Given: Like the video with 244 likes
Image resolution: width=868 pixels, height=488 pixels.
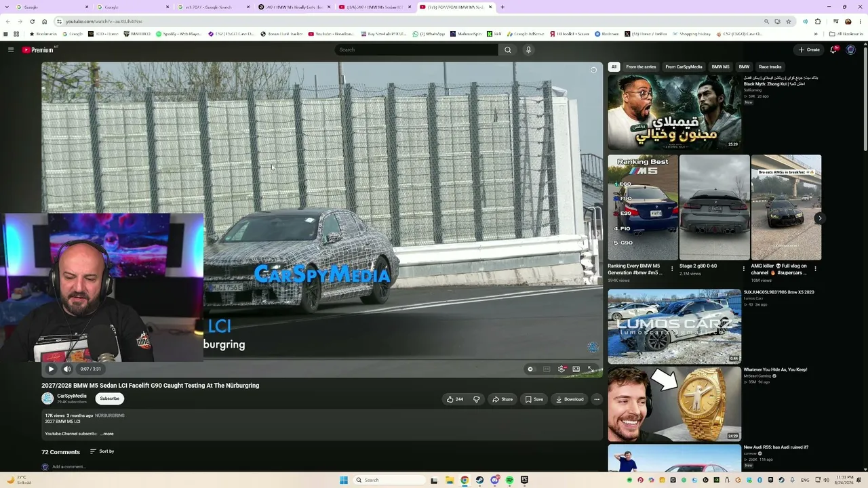Looking at the screenshot, I should (x=455, y=399).
